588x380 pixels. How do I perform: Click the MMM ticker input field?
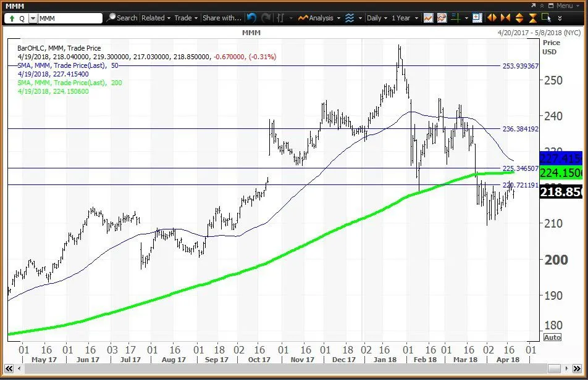(70, 19)
